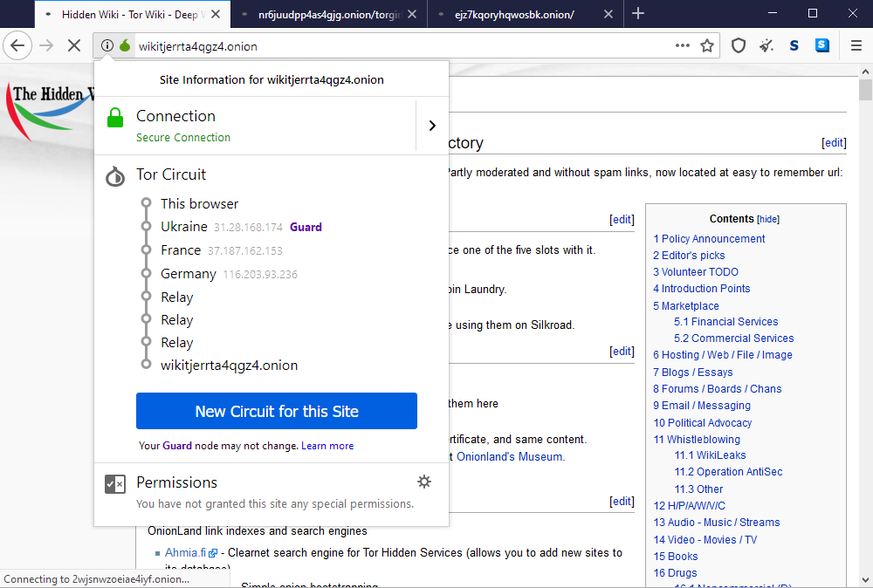Click the New Identity broom icon
The image size is (873, 588).
766,45
